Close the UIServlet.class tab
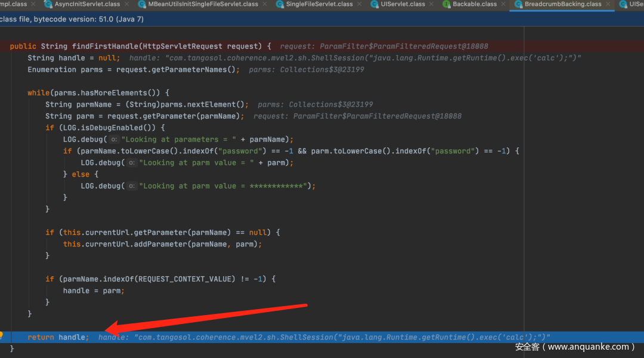Viewport: 644px width, 358px height. pos(432,4)
